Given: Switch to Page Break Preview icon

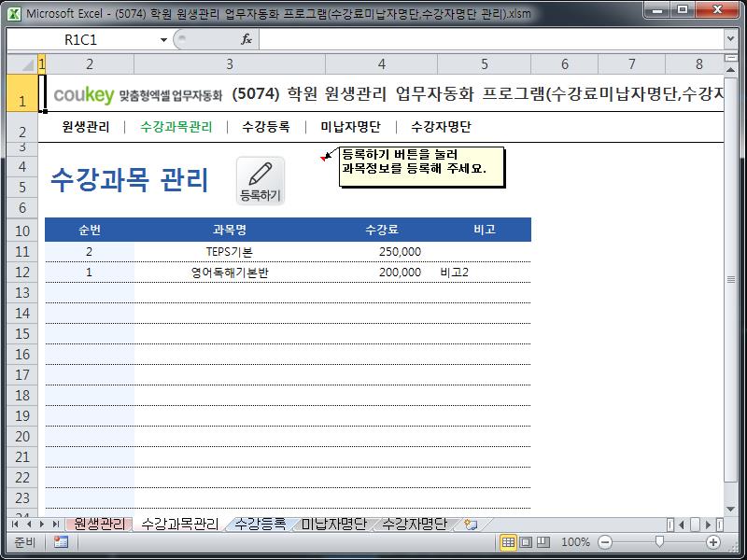Looking at the screenshot, I should [x=543, y=542].
